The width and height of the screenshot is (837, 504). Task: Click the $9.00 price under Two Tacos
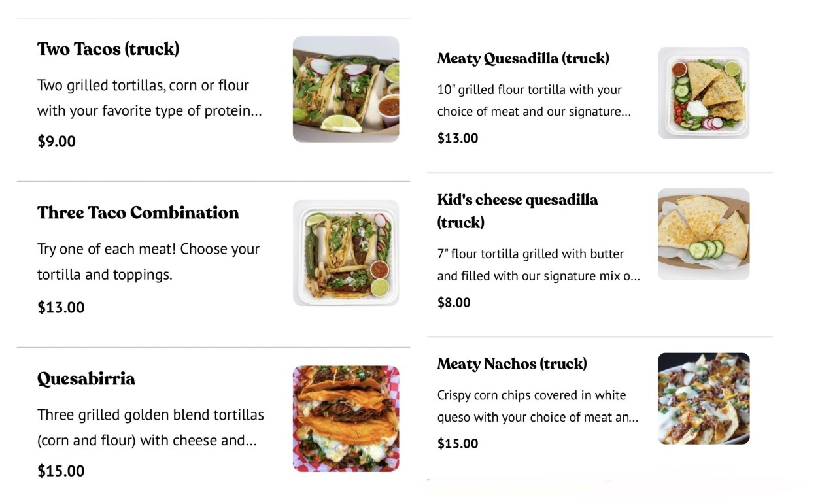click(56, 141)
